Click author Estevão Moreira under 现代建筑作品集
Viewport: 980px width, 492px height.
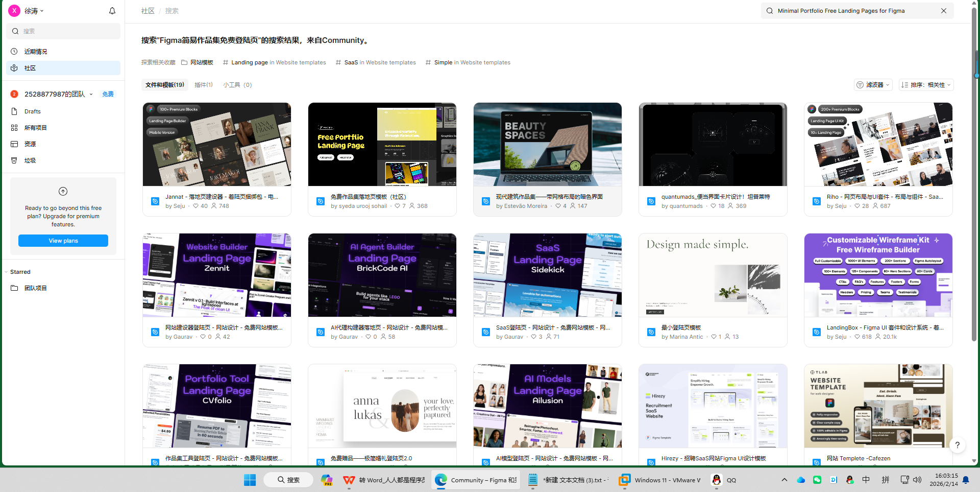pos(526,206)
